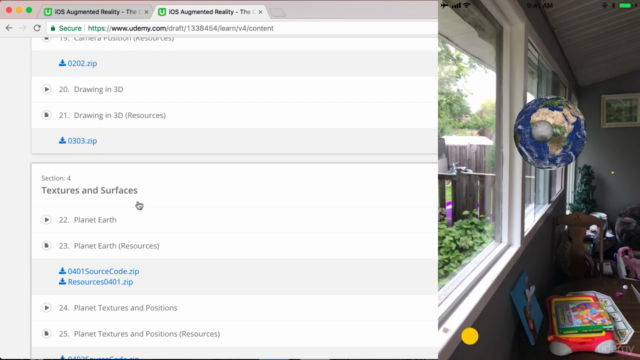Viewport: 640px width, 360px height.
Task: Click the airplane mode icon on phone
Action: pyautogui.click(x=444, y=5)
